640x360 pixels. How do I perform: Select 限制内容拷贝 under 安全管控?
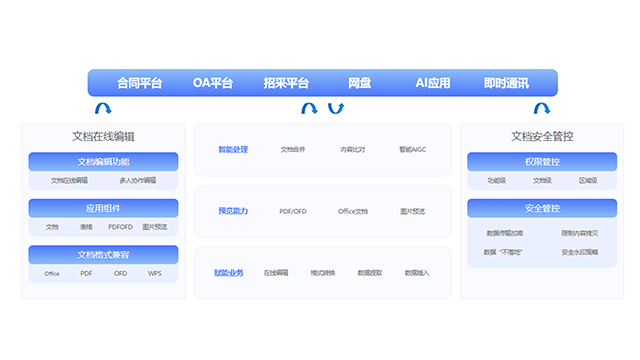[580, 233]
